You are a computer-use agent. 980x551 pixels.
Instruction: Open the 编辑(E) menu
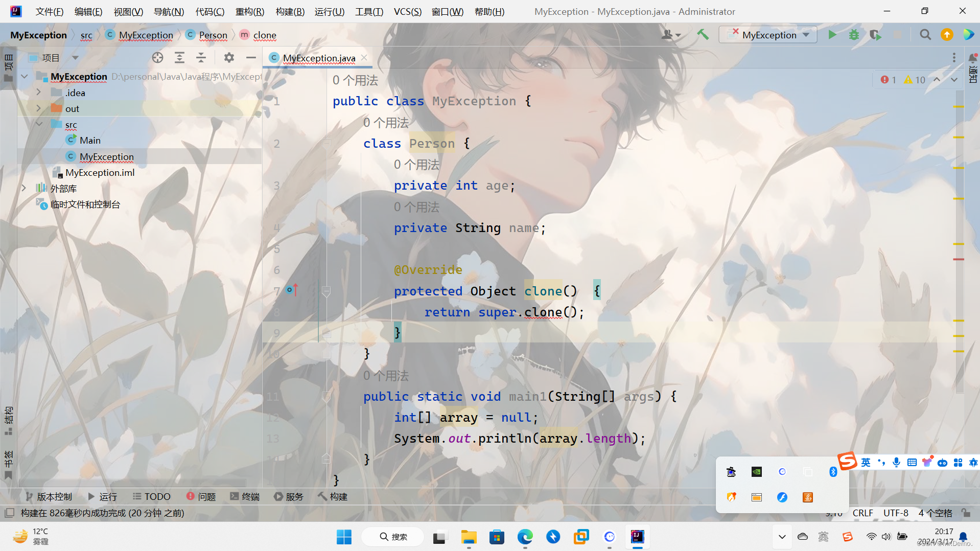(x=88, y=11)
